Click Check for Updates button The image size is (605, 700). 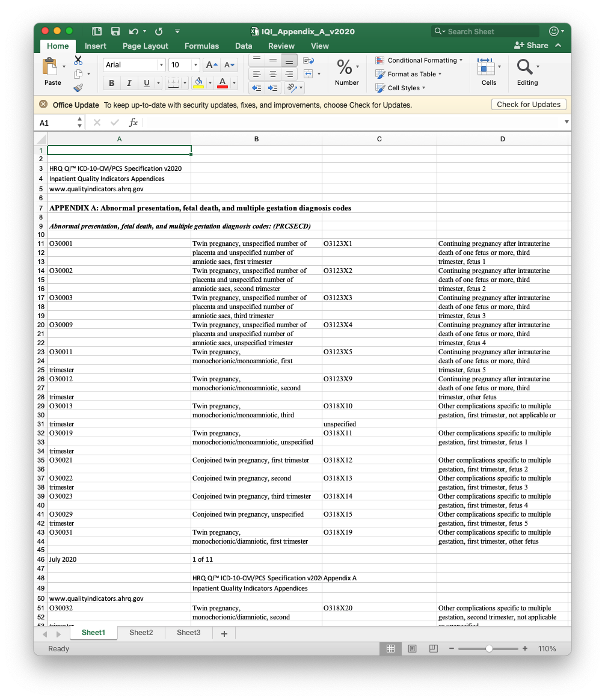coord(529,105)
